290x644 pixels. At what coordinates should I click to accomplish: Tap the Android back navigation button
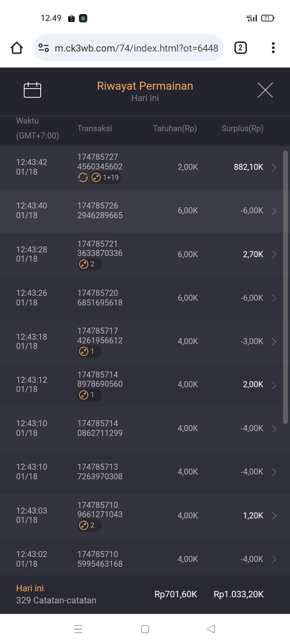pyautogui.click(x=211, y=629)
